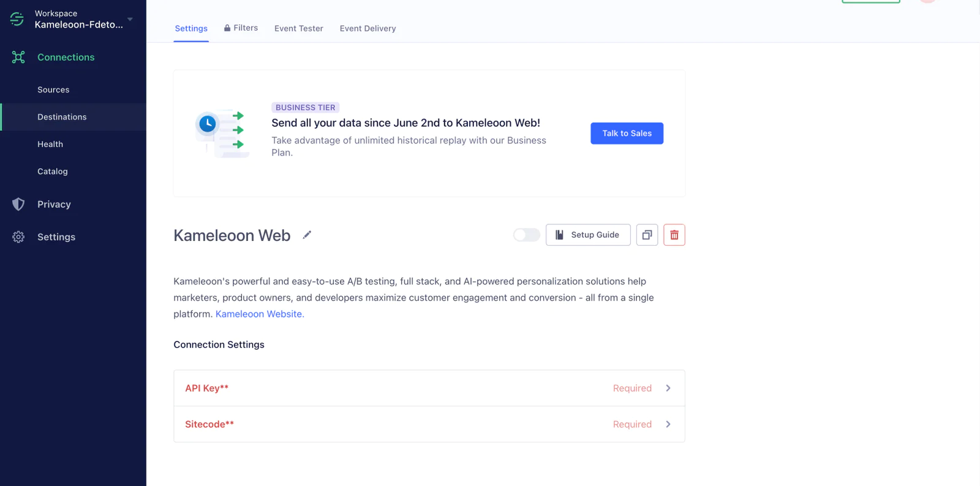This screenshot has width=980, height=486.
Task: Expand the API Key setting chevron
Action: click(x=668, y=388)
